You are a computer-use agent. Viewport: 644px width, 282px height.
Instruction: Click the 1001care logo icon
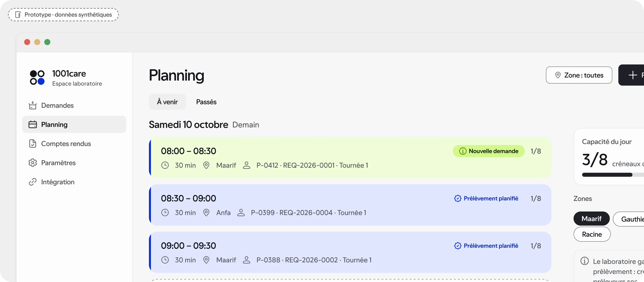pyautogui.click(x=37, y=78)
